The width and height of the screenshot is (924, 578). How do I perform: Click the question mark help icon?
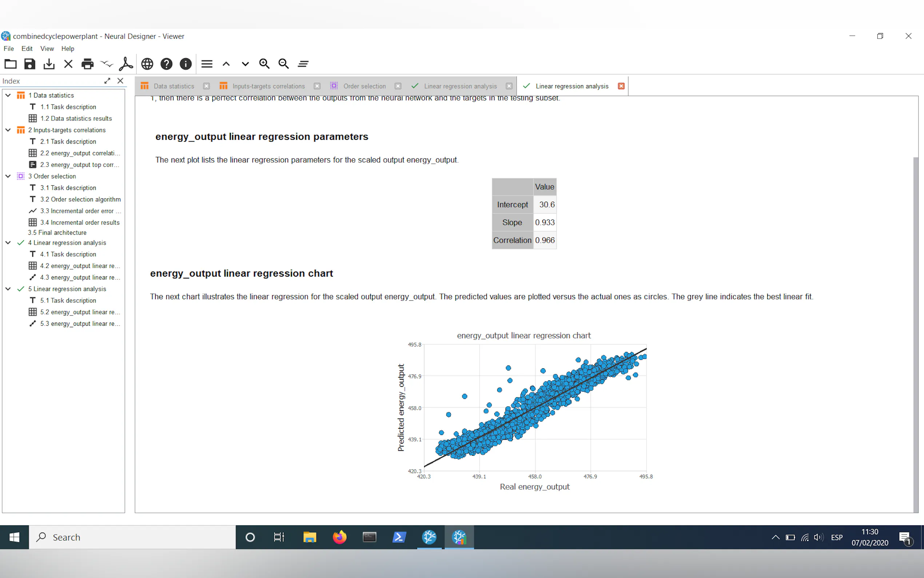167,64
